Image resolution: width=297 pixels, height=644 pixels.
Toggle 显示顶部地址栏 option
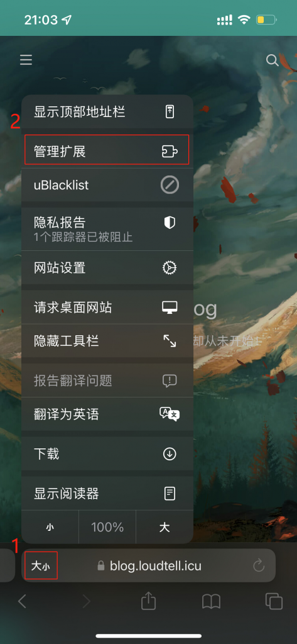(x=107, y=111)
